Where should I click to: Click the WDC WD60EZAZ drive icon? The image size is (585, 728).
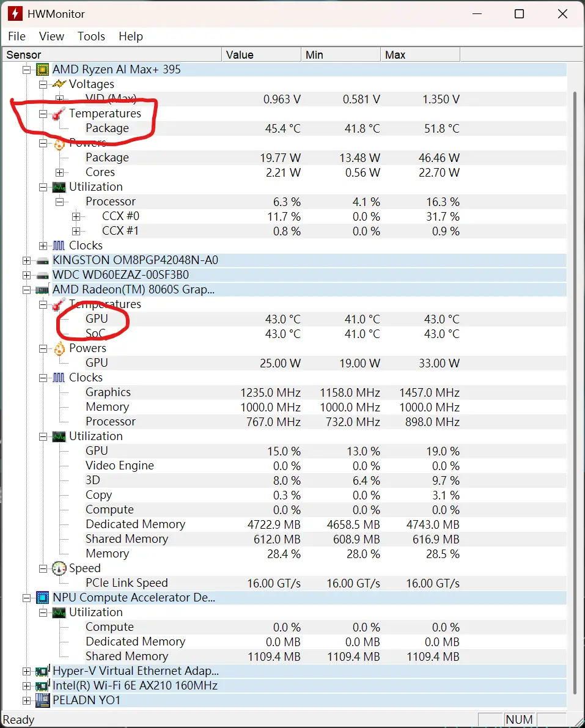pos(42,275)
